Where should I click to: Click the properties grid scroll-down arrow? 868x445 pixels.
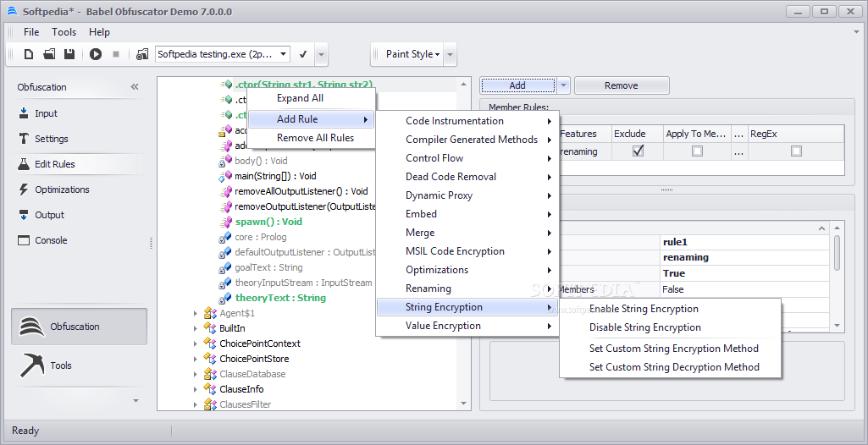[x=837, y=326]
